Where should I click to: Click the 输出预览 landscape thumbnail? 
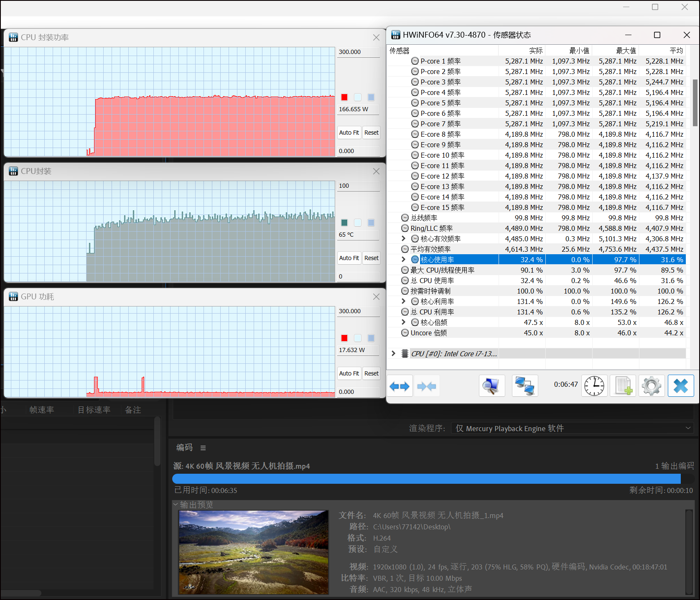(253, 552)
